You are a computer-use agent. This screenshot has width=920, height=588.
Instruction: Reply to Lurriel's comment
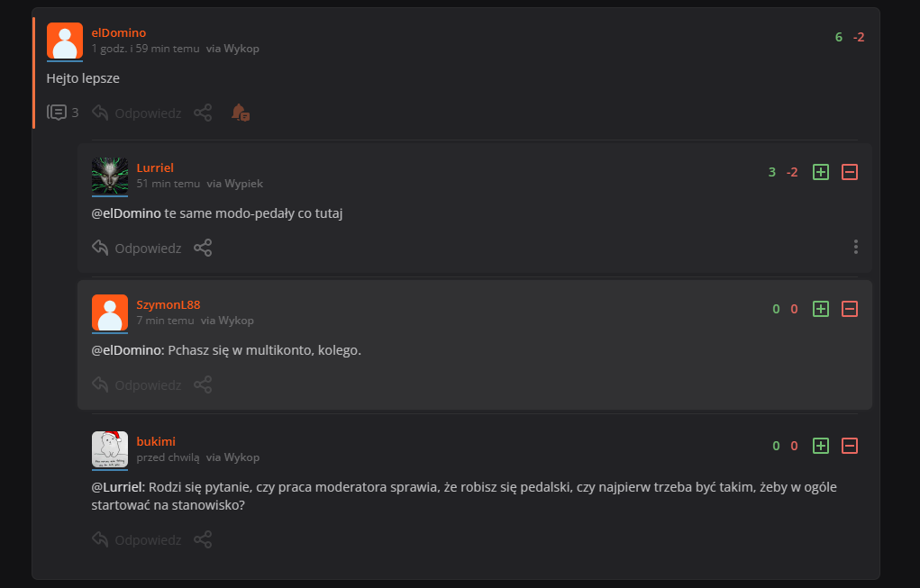pos(137,248)
